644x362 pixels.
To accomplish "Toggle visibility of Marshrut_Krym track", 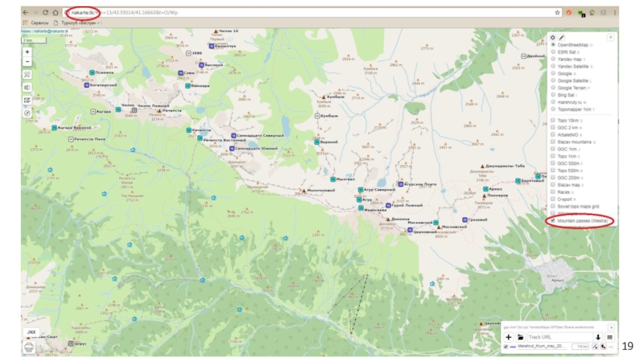I will point(506,347).
